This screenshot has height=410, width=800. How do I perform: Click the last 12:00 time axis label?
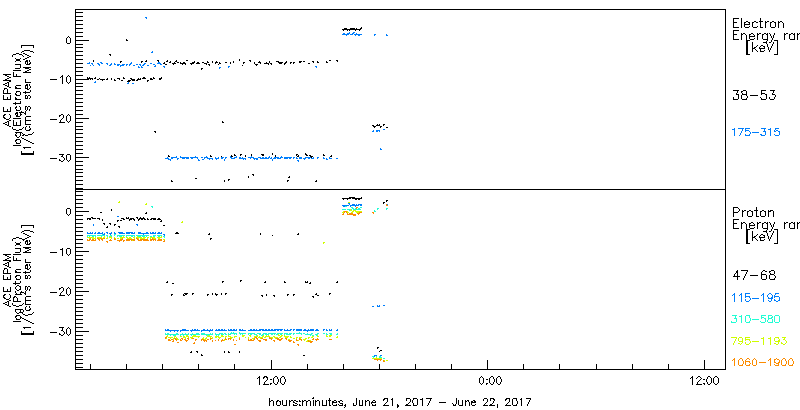click(x=704, y=380)
